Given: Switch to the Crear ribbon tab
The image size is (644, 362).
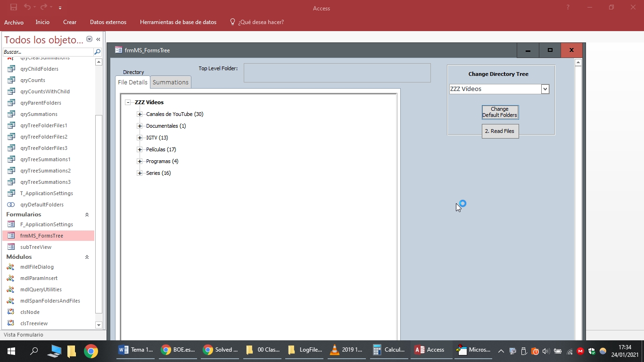Looking at the screenshot, I should click(x=70, y=22).
